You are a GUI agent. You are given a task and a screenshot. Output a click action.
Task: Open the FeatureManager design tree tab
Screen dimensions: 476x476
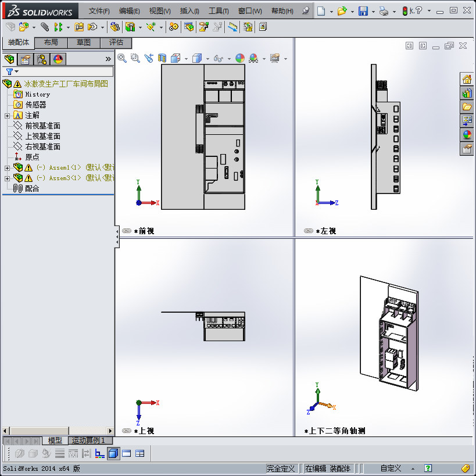[9, 59]
